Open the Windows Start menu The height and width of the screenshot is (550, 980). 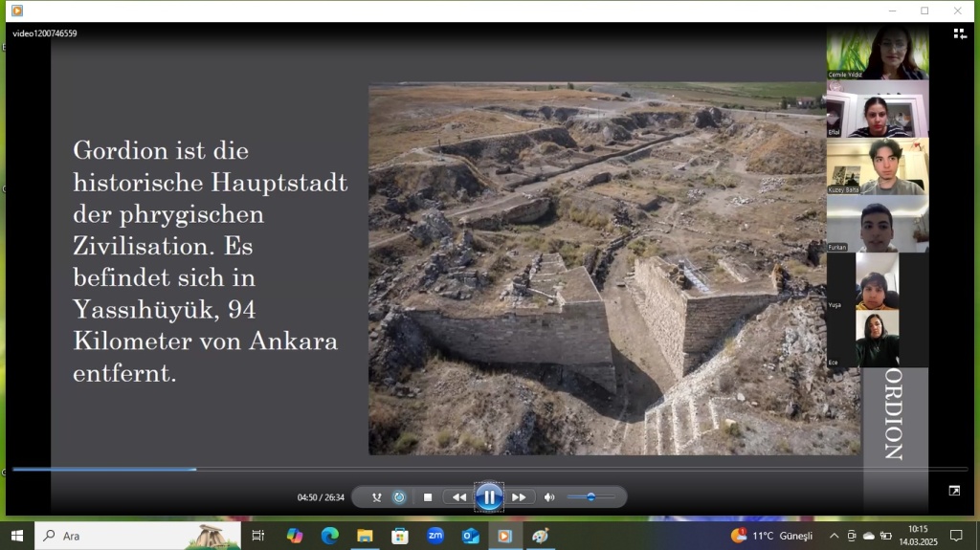(x=16, y=536)
